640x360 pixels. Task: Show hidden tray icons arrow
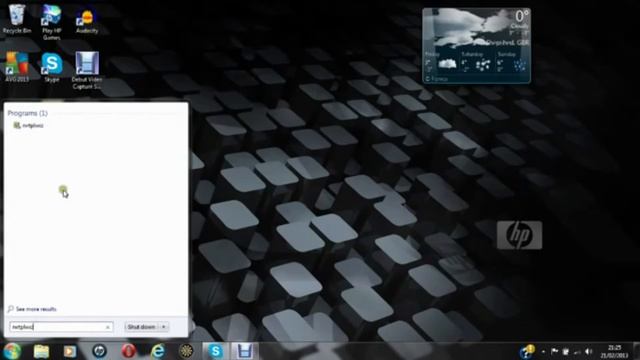pyautogui.click(x=543, y=351)
